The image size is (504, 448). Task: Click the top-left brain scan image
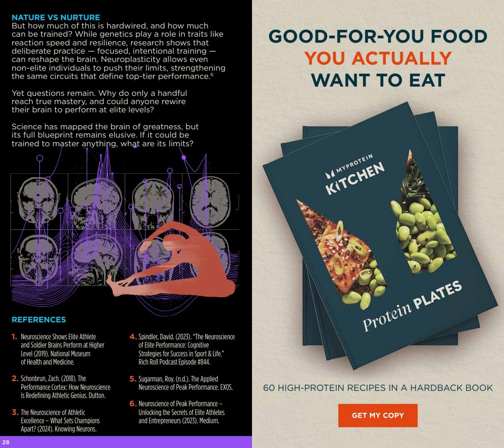[x=38, y=201]
